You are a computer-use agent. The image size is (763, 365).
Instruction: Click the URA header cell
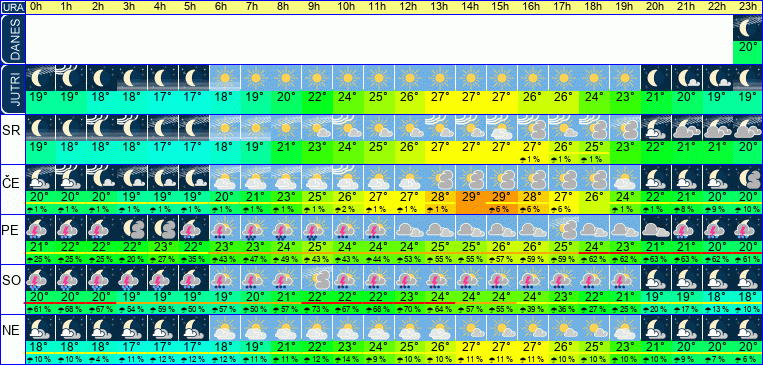coord(13,7)
